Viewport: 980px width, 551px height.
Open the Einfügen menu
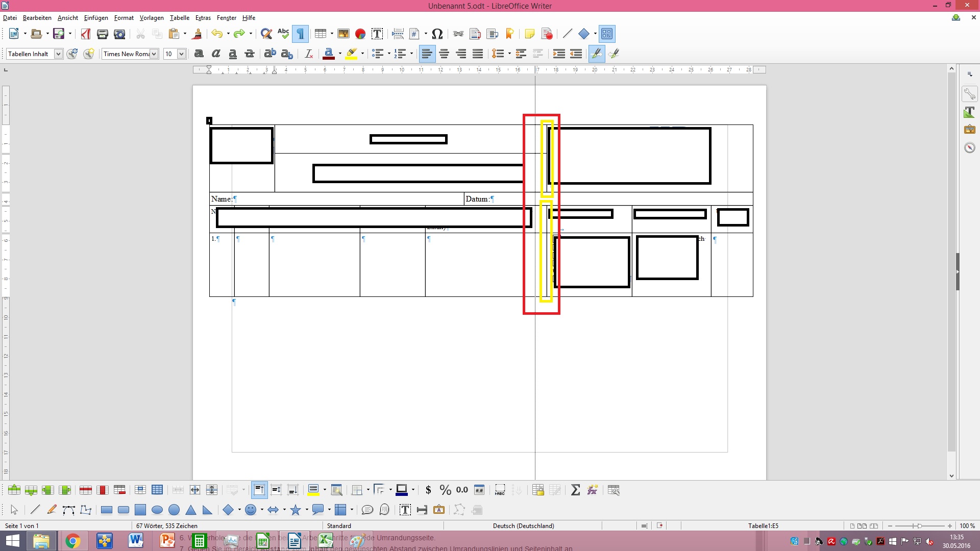[96, 18]
